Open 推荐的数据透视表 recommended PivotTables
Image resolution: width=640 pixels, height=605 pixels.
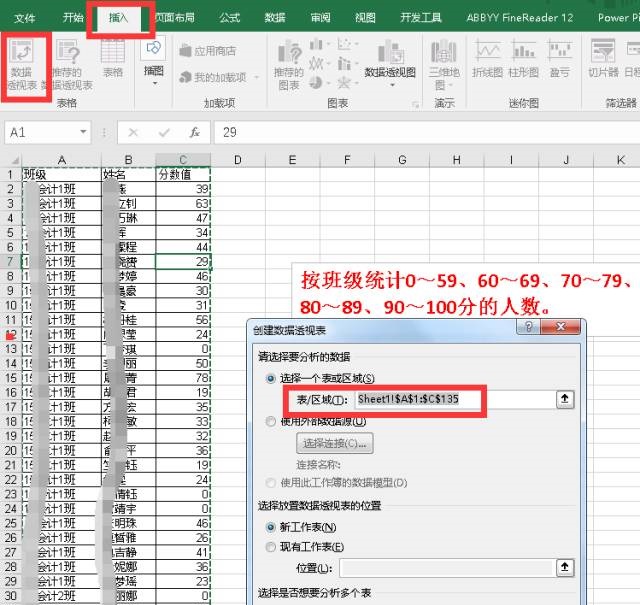coord(68,65)
